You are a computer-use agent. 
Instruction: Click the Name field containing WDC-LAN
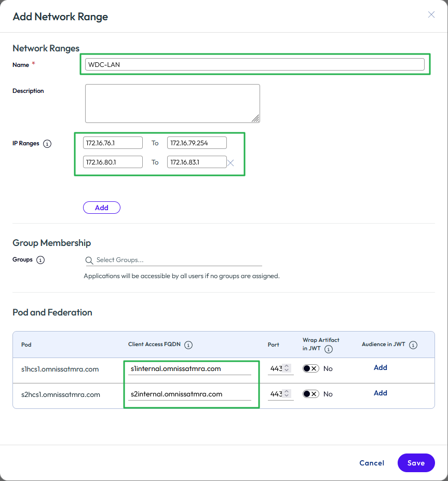(x=254, y=64)
